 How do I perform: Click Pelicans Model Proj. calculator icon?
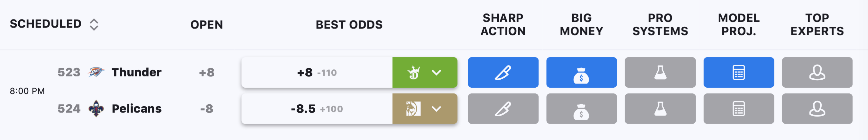coord(739,109)
